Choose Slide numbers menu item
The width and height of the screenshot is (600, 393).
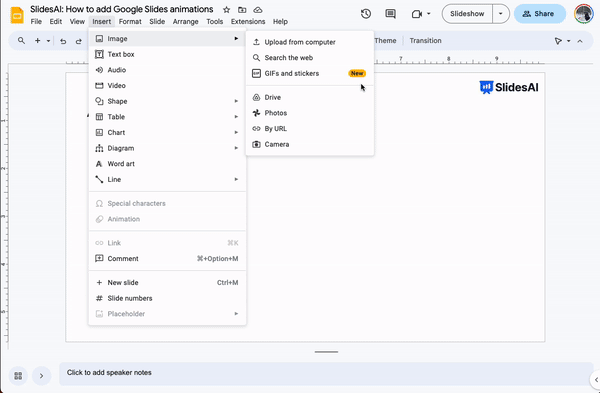coord(167,298)
